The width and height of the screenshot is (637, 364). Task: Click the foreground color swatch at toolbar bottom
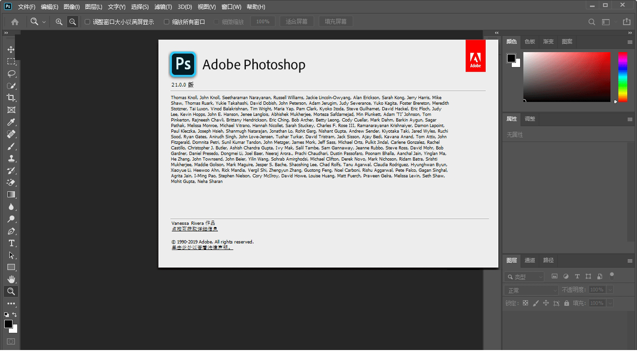[x=8, y=324]
